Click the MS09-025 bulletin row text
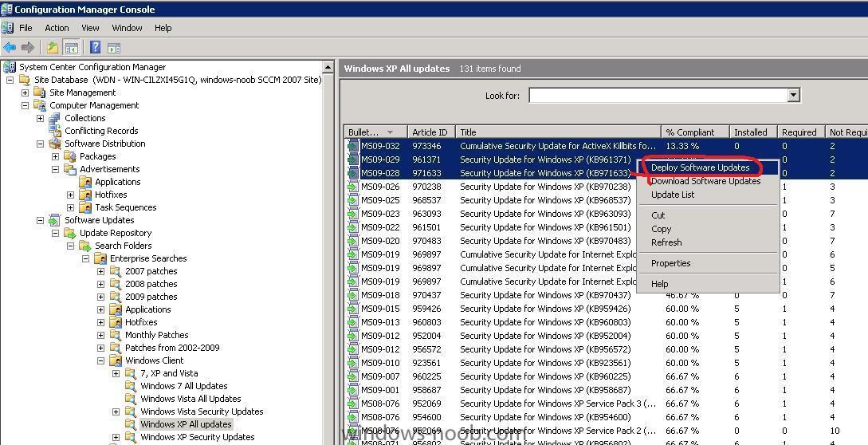Screen dimensions: 868x445 pyautogui.click(x=380, y=200)
